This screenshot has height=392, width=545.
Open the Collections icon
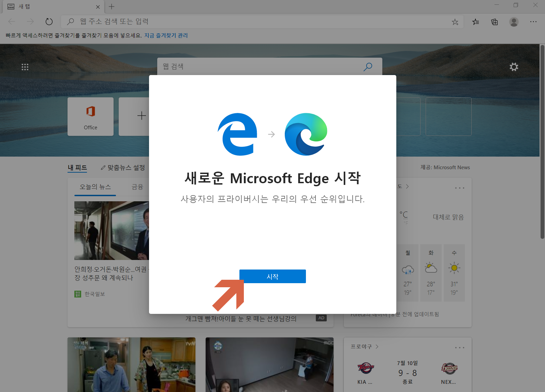click(495, 22)
